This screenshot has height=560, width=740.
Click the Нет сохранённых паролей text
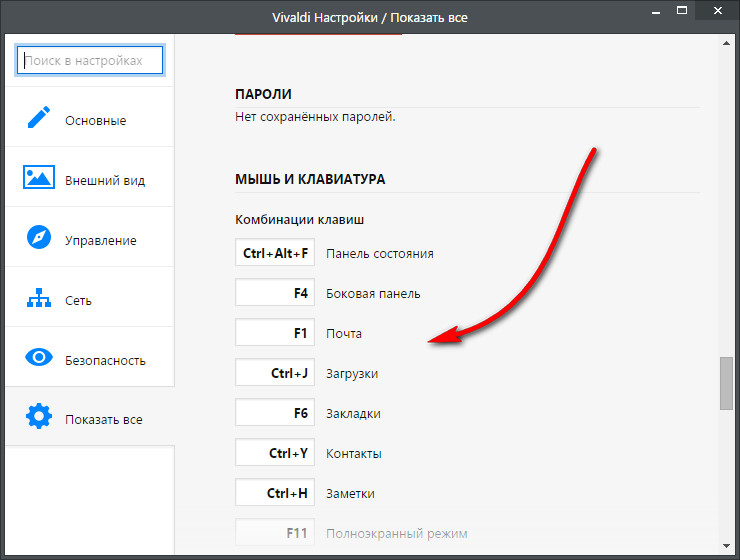pos(315,117)
